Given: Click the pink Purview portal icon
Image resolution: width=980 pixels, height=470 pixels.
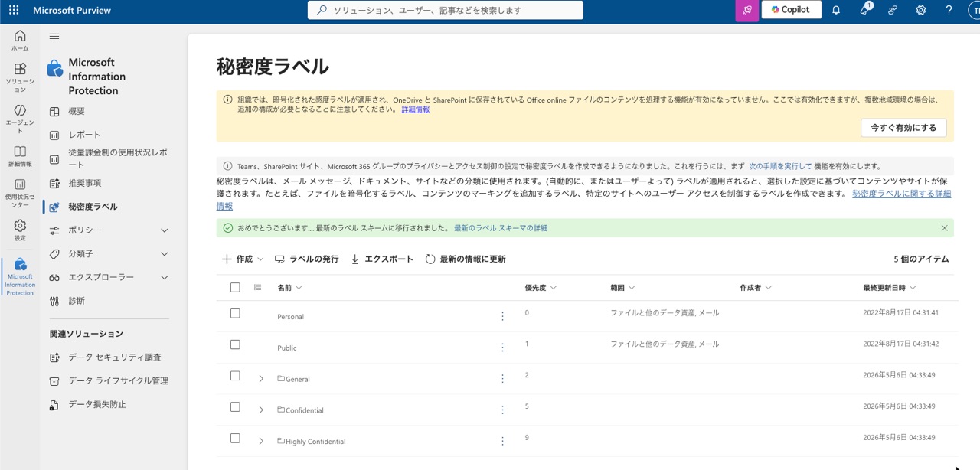Looking at the screenshot, I should tap(747, 10).
